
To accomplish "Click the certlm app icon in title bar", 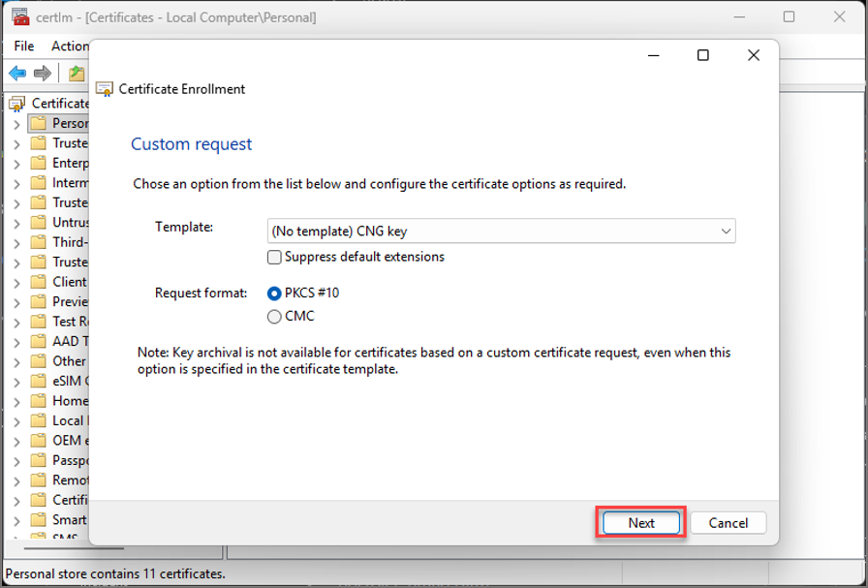I will point(20,16).
